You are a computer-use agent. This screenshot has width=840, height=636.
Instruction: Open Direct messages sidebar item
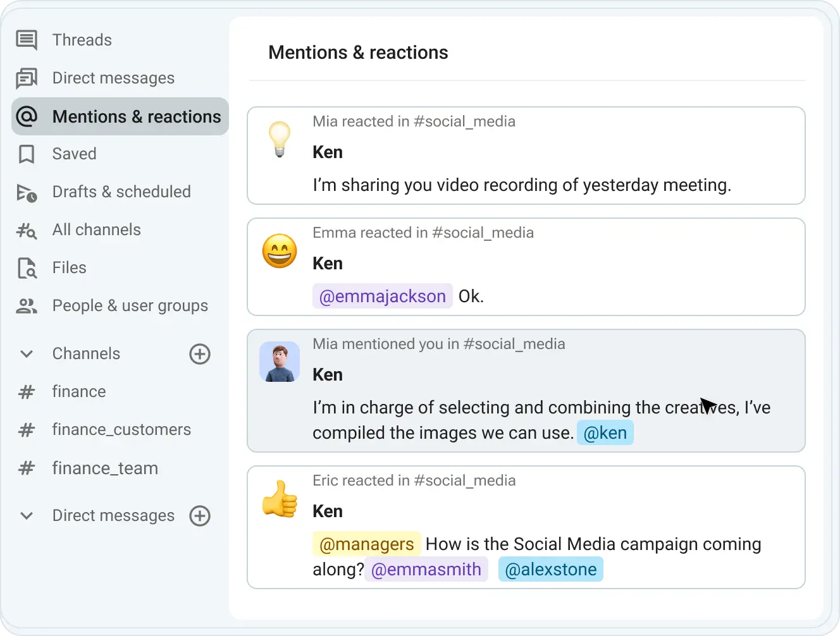point(120,78)
